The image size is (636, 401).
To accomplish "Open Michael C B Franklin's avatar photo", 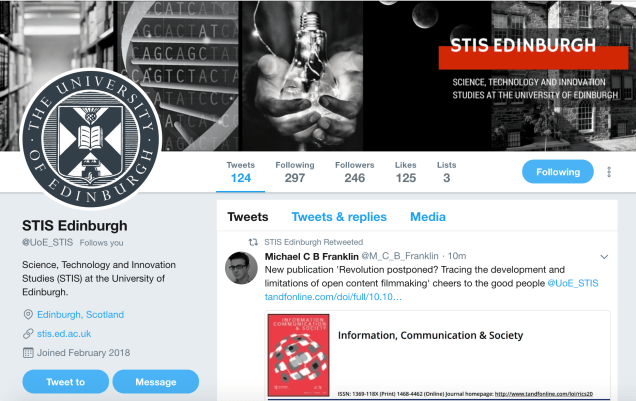I will 241,268.
